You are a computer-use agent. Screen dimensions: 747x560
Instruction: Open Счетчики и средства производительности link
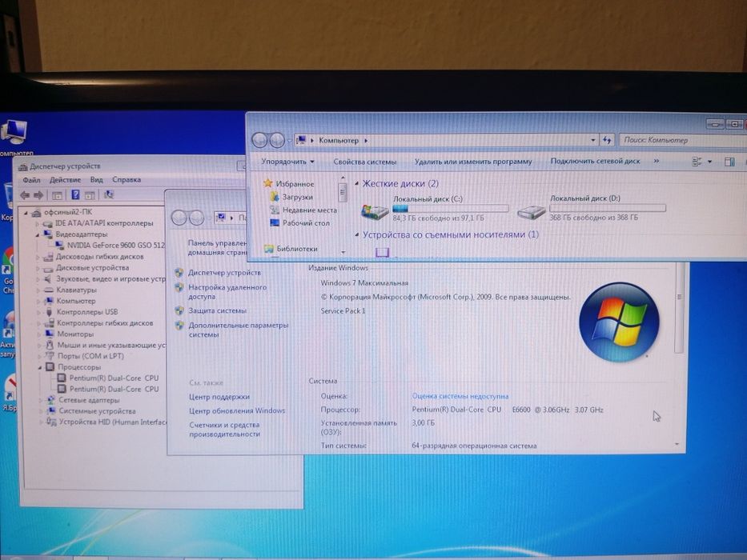point(224,430)
